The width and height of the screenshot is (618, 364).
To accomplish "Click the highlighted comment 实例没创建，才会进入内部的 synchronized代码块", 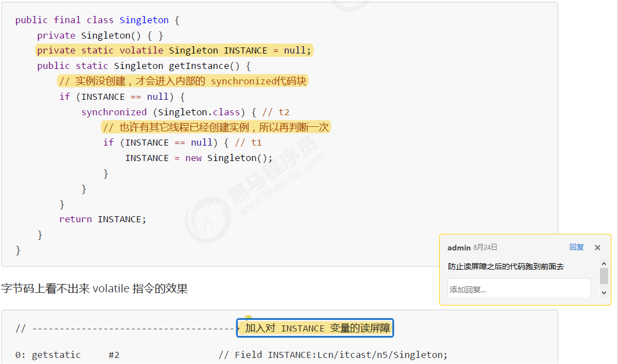I will [x=183, y=81].
